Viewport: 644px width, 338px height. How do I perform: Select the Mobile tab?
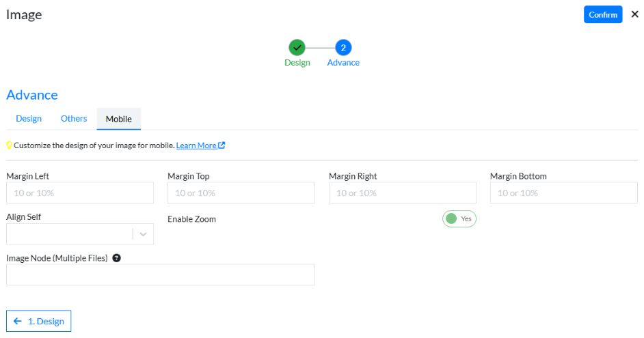point(118,119)
